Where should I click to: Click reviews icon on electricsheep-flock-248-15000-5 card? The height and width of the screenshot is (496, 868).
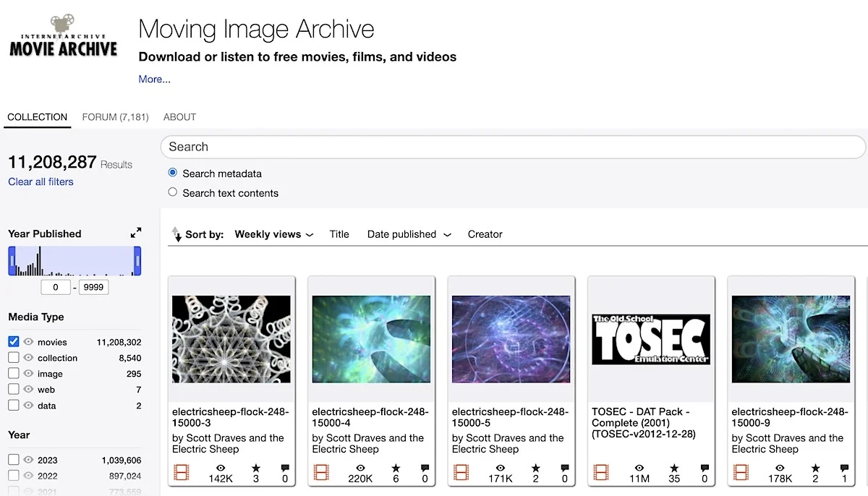click(x=564, y=469)
